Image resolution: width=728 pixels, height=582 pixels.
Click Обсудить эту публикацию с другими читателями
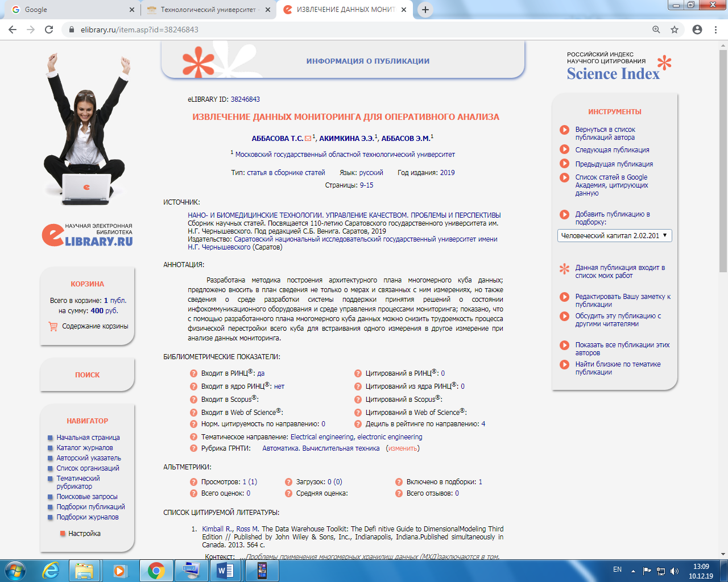[x=618, y=320]
